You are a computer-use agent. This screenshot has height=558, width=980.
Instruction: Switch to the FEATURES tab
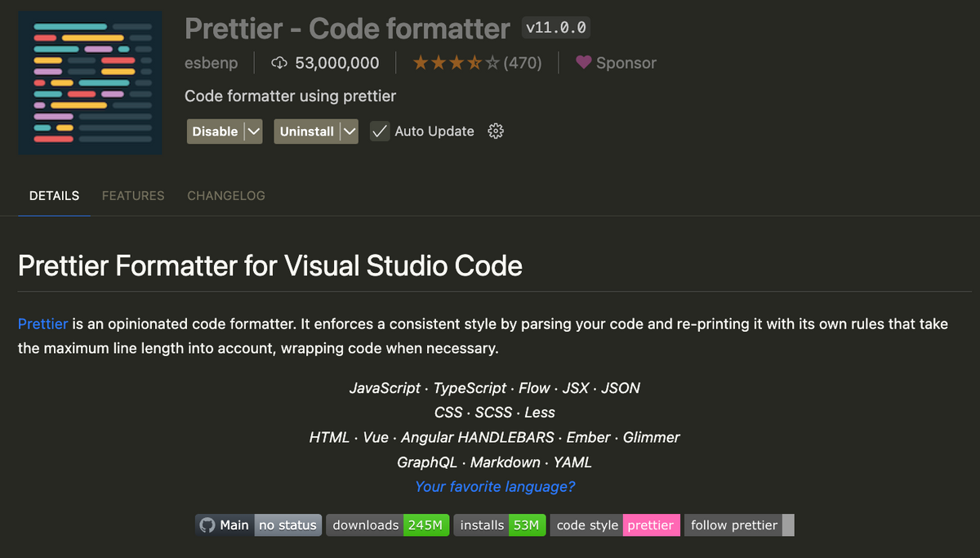click(133, 196)
